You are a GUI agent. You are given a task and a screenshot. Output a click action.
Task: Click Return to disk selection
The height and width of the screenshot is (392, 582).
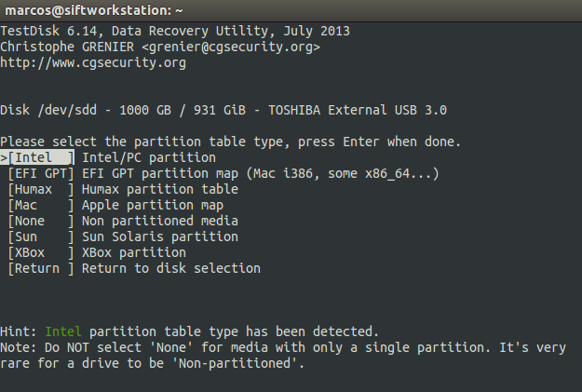[41, 268]
